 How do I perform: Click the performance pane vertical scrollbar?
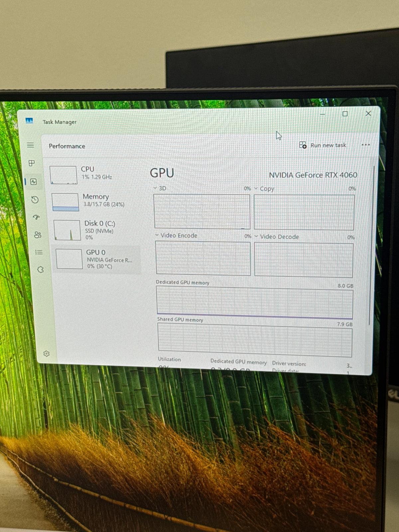(x=371, y=245)
